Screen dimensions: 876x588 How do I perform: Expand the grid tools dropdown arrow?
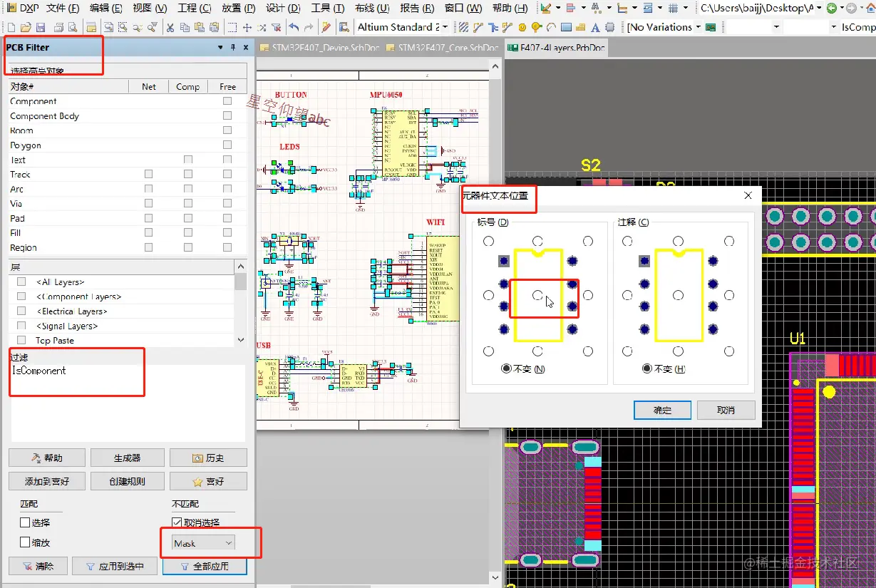tap(686, 8)
